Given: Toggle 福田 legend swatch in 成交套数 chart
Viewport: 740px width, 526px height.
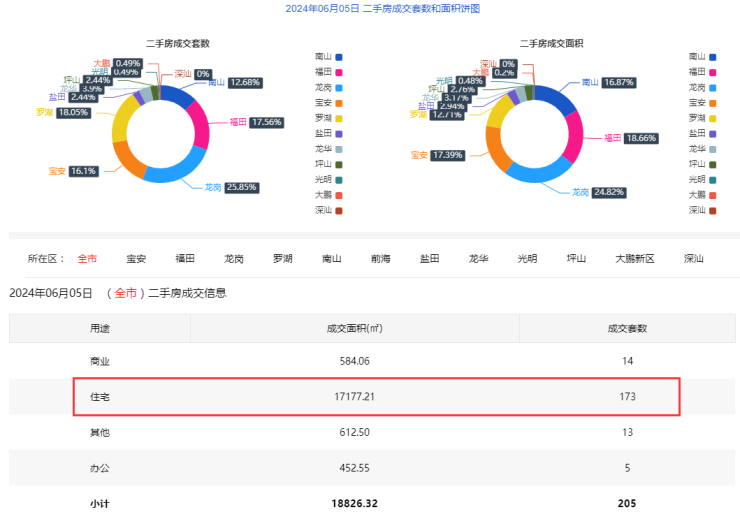Looking at the screenshot, I should point(339,73).
